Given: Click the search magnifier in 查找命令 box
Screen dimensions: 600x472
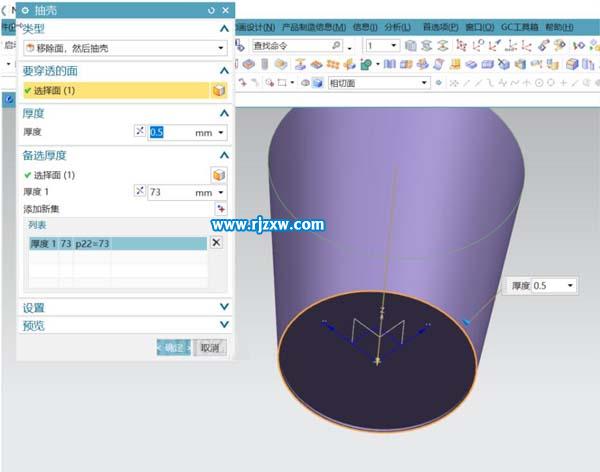Looking at the screenshot, I should (x=335, y=46).
